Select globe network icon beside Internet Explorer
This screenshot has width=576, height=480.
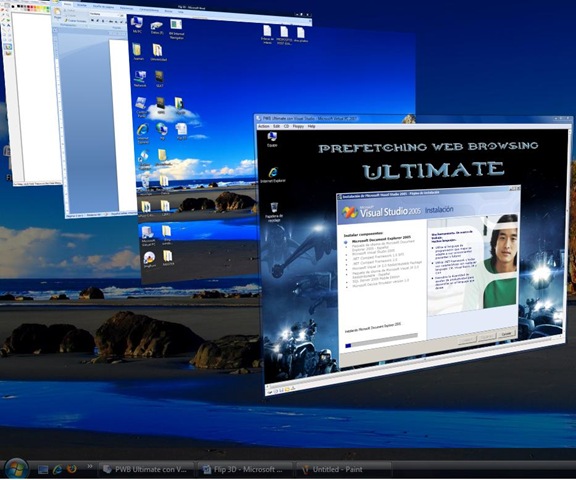pyautogui.click(x=161, y=131)
